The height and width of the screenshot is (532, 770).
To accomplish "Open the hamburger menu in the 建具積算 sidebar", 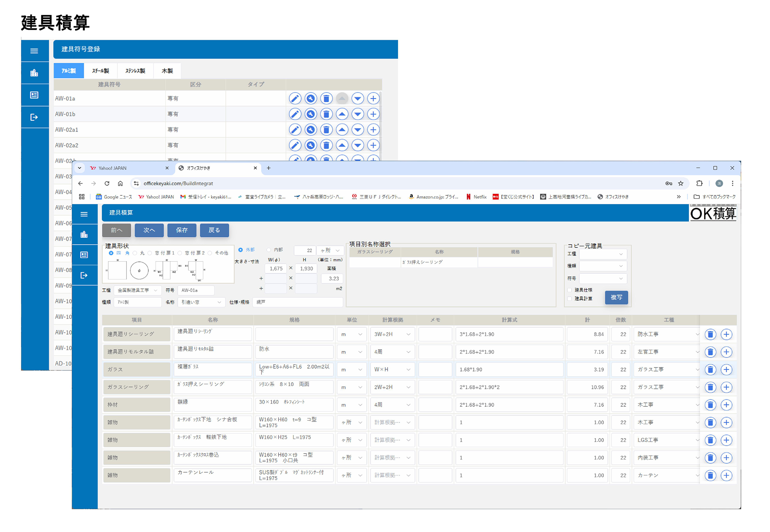I will pos(84,214).
